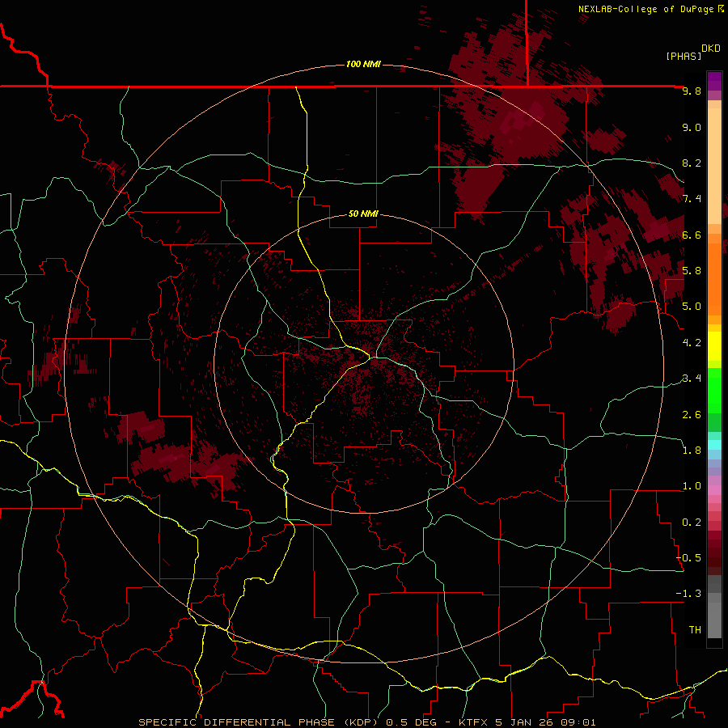Click the TH legend label
Image resolution: width=728 pixels, height=728 pixels.
[x=695, y=630]
